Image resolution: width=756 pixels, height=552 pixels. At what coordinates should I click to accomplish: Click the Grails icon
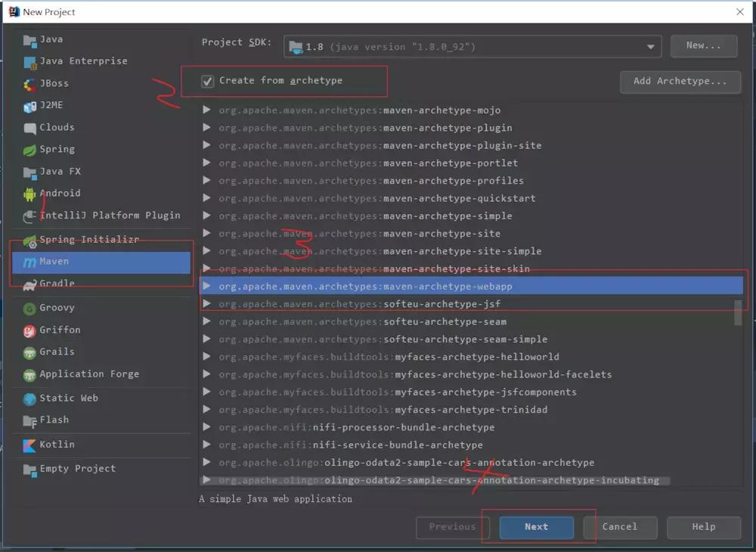click(30, 352)
